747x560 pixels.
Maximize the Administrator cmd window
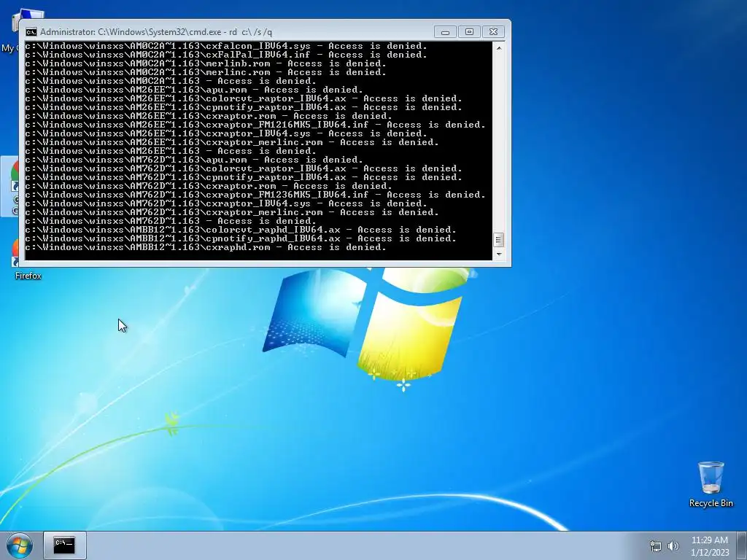pos(469,32)
